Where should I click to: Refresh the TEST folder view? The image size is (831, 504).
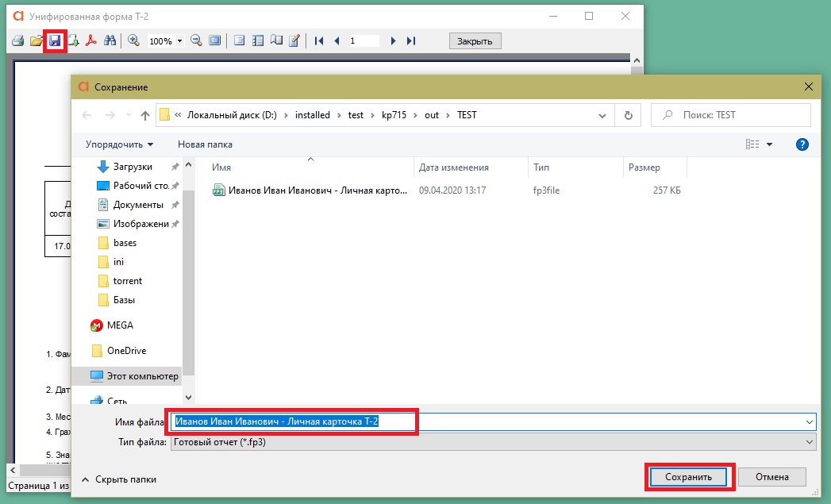628,116
